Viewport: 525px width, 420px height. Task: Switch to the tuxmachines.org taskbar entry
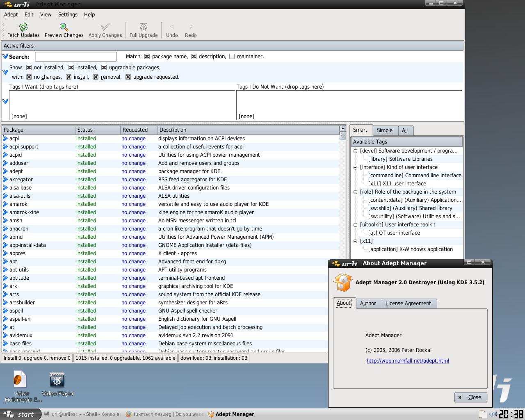click(164, 414)
